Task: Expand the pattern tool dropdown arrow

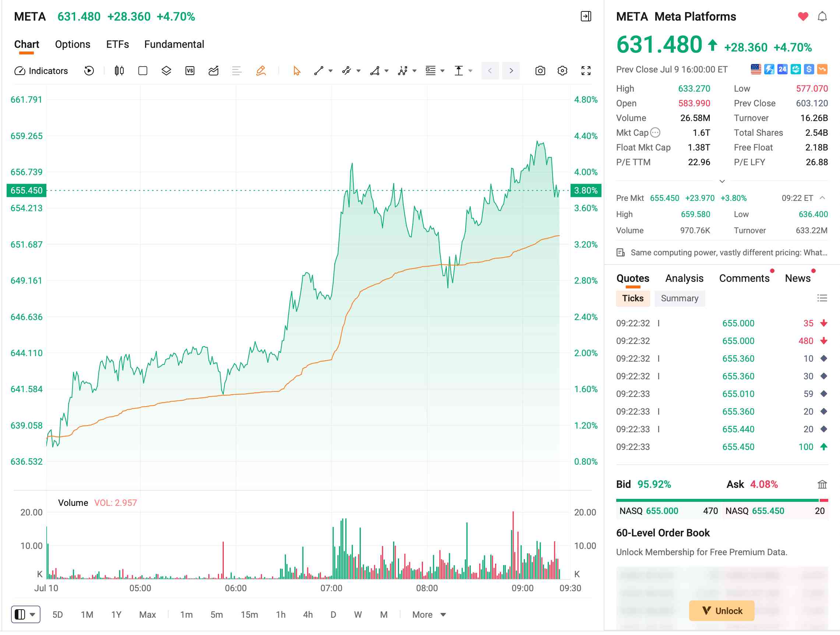Action: [414, 71]
